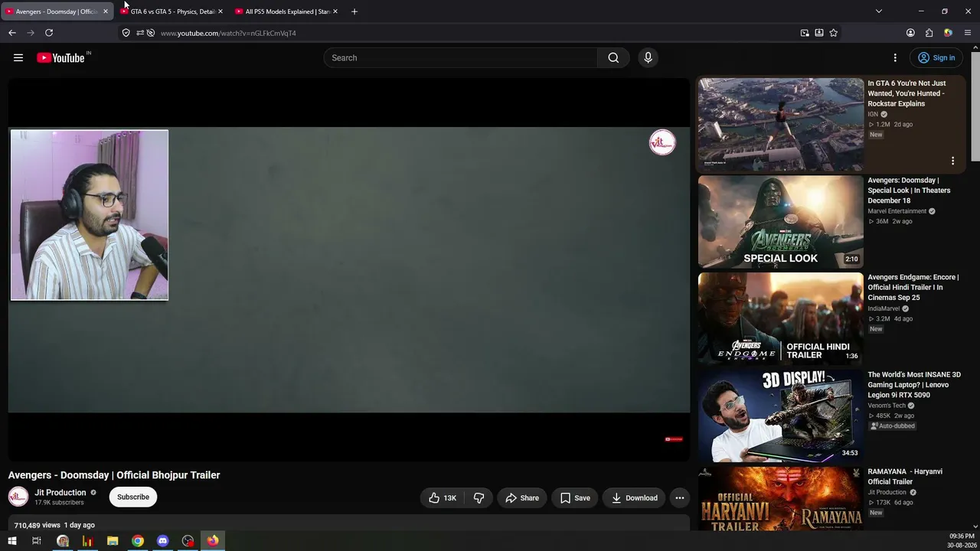The height and width of the screenshot is (551, 980).
Task: Reload the current page
Action: [49, 33]
